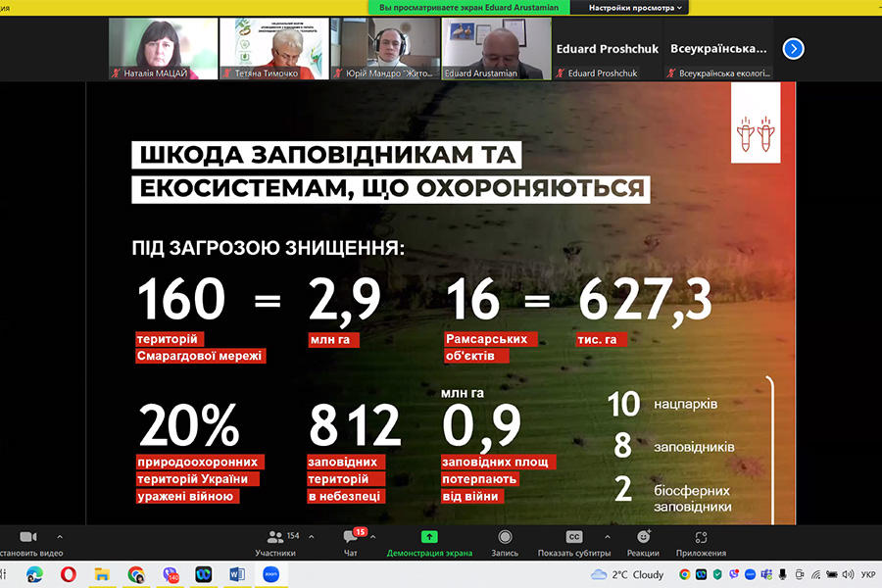This screenshot has height=588, width=882.
Task: Click the 'біосферних заповідники' text
Action: point(693,499)
